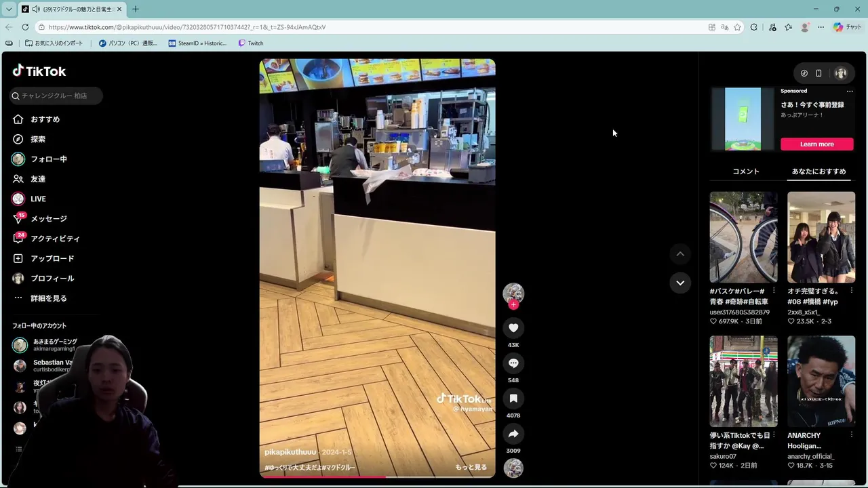This screenshot has width=868, height=488.
Task: Open get app phone icon
Action: click(818, 73)
